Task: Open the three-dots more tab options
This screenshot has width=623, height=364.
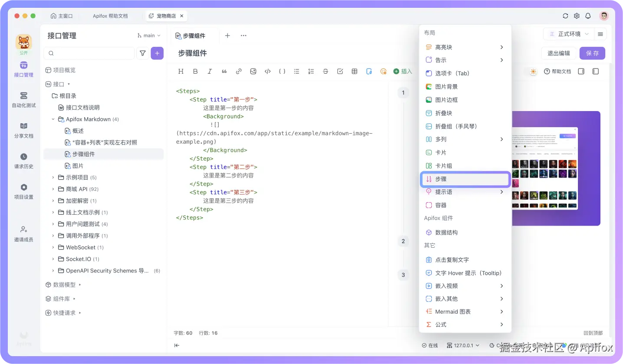Action: (243, 36)
